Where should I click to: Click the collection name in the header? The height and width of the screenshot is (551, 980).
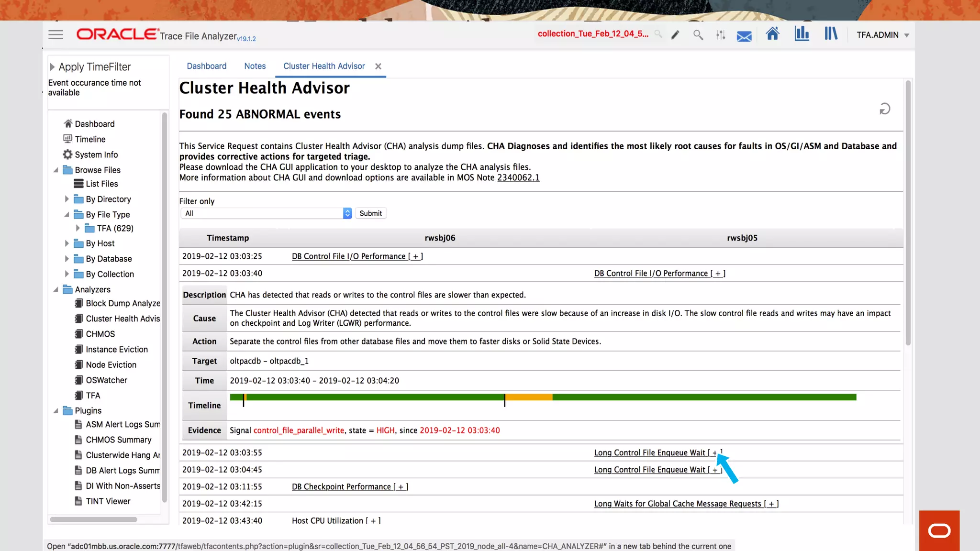593,34
